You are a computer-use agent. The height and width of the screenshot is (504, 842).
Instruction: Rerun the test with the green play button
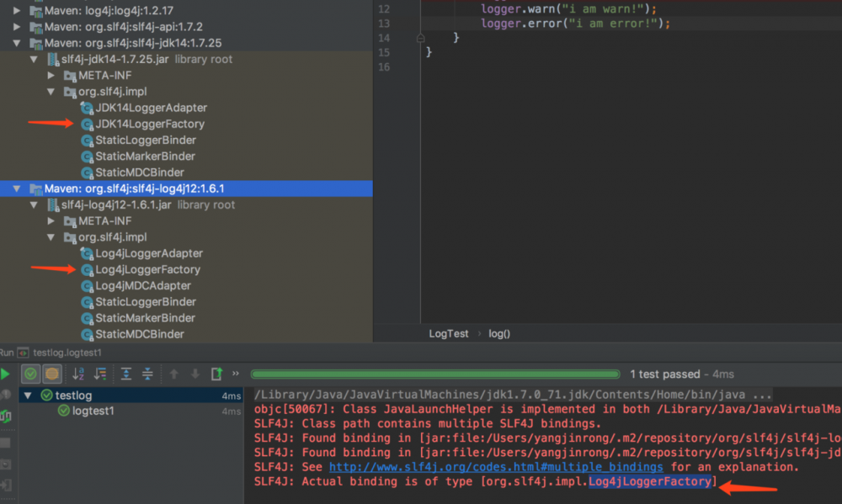[5, 374]
